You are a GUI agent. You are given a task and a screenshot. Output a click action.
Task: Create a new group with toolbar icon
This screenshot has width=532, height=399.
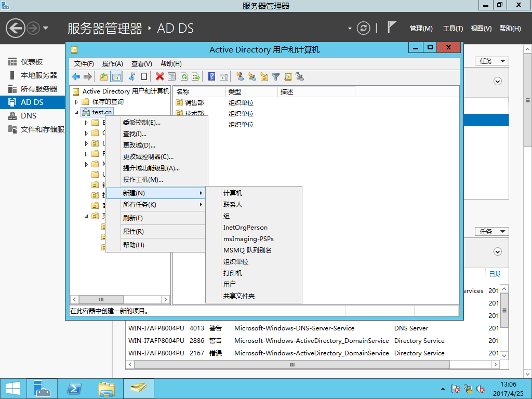pos(252,77)
